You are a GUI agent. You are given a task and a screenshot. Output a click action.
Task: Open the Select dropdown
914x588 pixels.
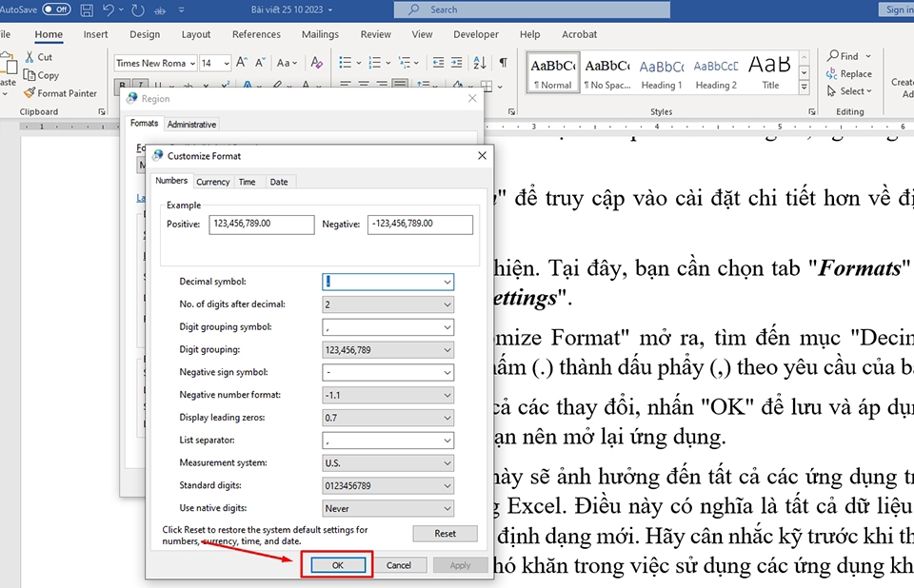click(849, 91)
